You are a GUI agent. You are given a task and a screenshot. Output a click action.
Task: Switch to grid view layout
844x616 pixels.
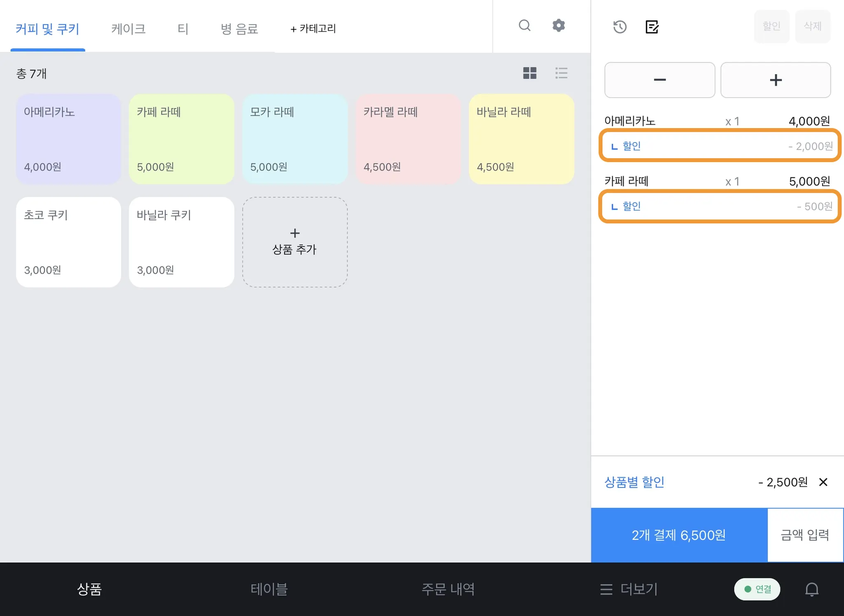(x=530, y=73)
